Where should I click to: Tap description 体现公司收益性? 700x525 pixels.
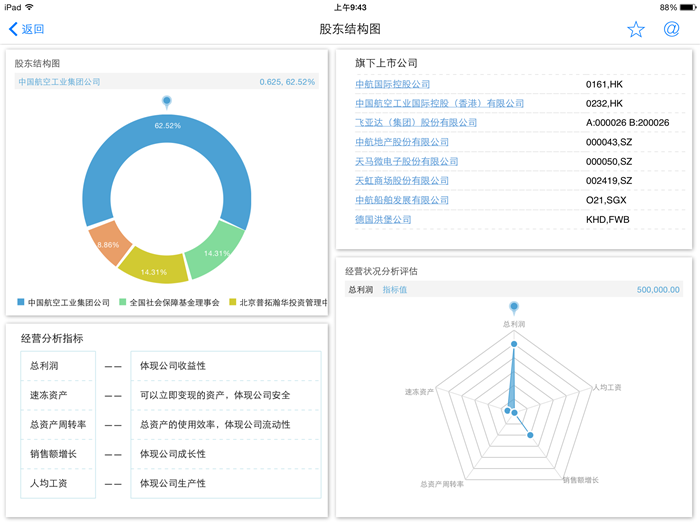(x=173, y=366)
